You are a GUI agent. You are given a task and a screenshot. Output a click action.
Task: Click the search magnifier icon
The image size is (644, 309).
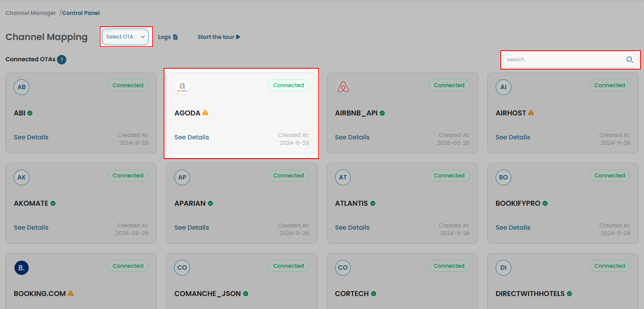pos(629,60)
